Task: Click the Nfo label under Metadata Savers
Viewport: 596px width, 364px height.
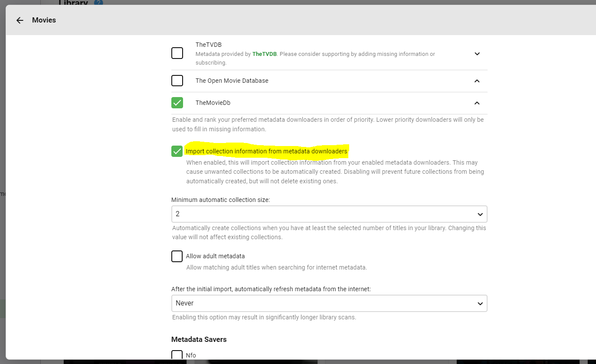Action: click(191, 355)
